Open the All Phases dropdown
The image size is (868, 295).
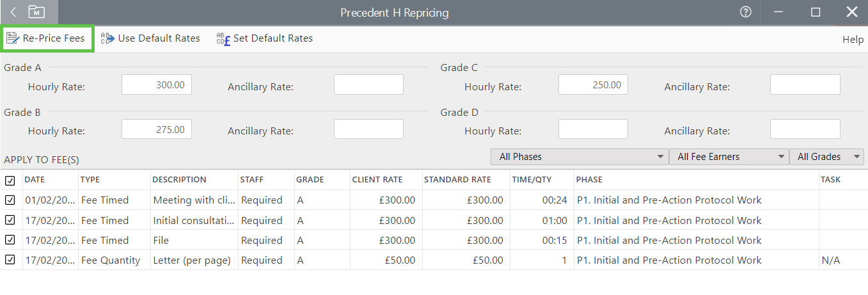tap(579, 157)
